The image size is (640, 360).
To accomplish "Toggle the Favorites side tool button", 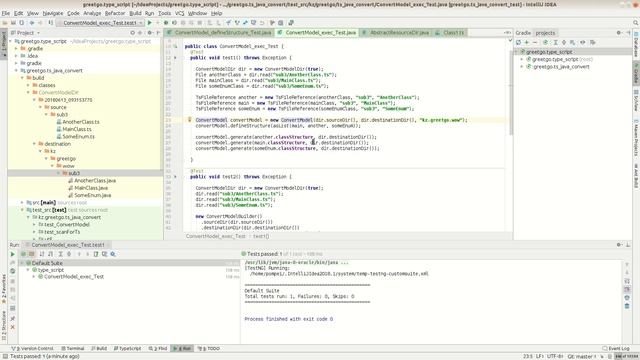I will pyautogui.click(x=4, y=289).
